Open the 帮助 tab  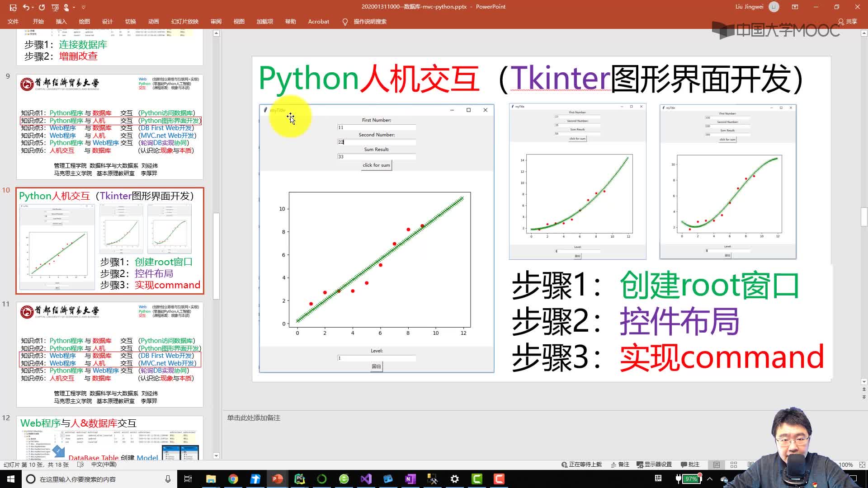tap(290, 21)
